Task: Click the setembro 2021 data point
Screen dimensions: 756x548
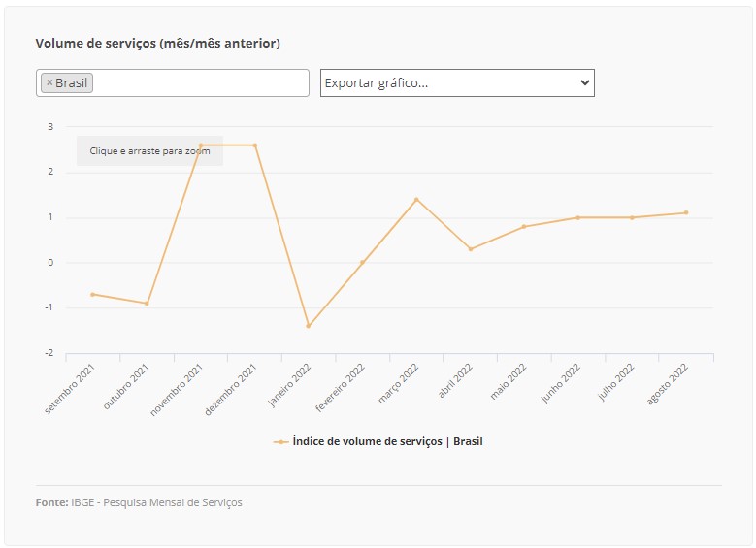Action: point(92,294)
